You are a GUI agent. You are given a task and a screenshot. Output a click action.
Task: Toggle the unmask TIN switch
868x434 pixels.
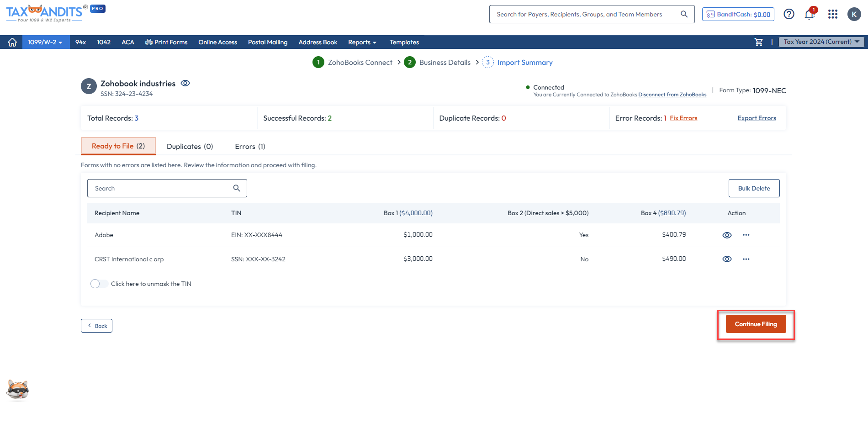(99, 284)
